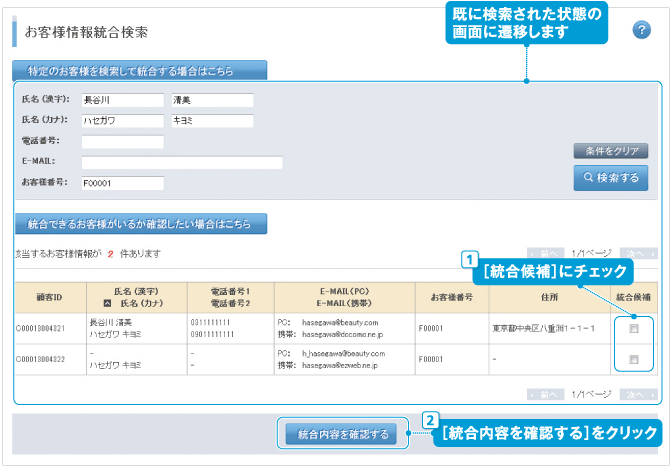This screenshot has width=670, height=466.
Task: Focus the empty E-MAIL input field
Action: point(181,162)
